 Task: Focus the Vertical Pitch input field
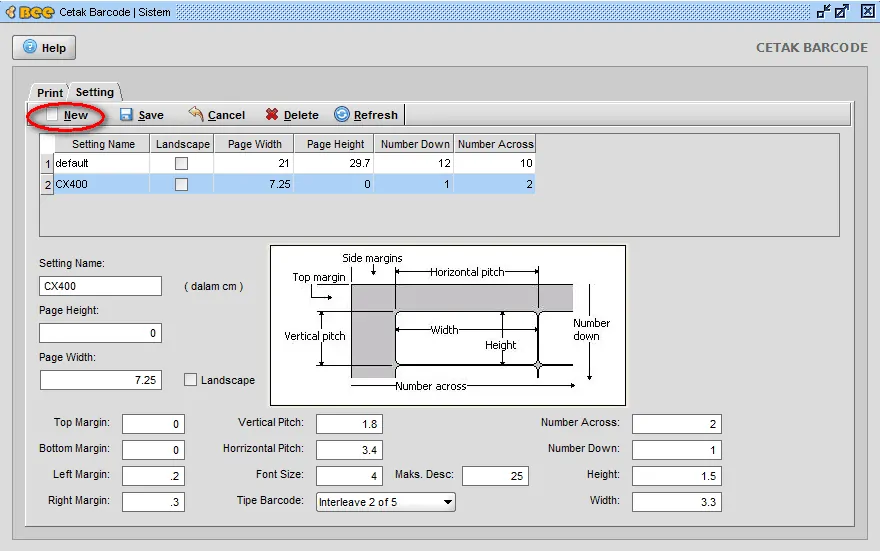350,424
